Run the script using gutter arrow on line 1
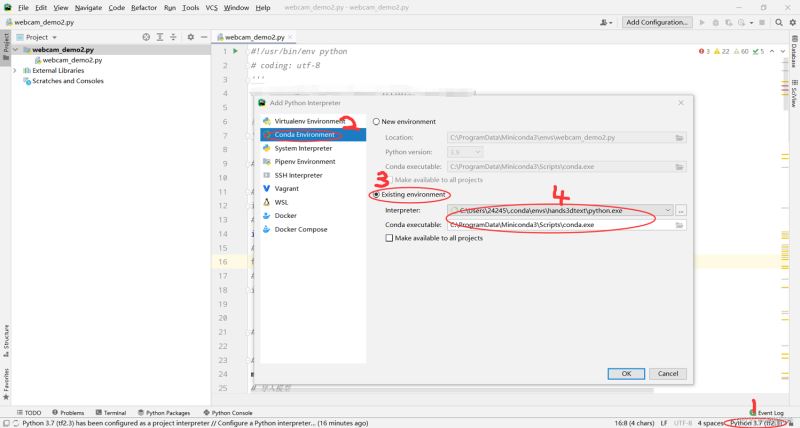The image size is (800, 428). click(235, 51)
